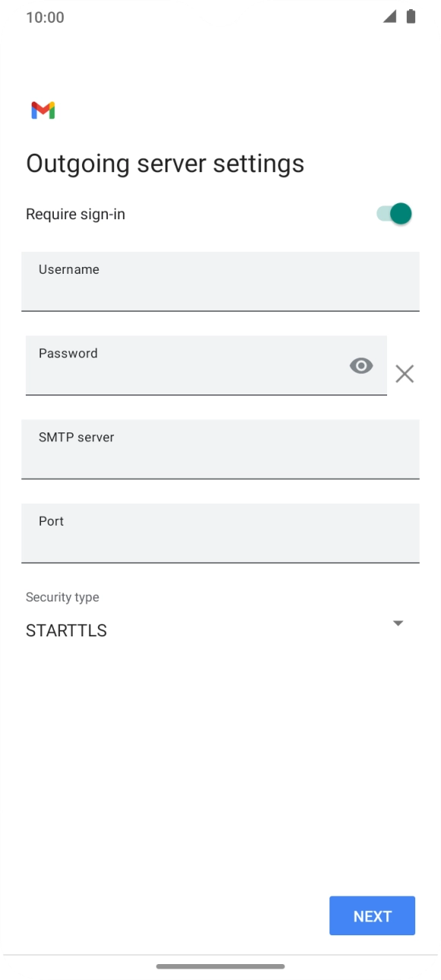Click NEXT to continue setup

pos(372,916)
